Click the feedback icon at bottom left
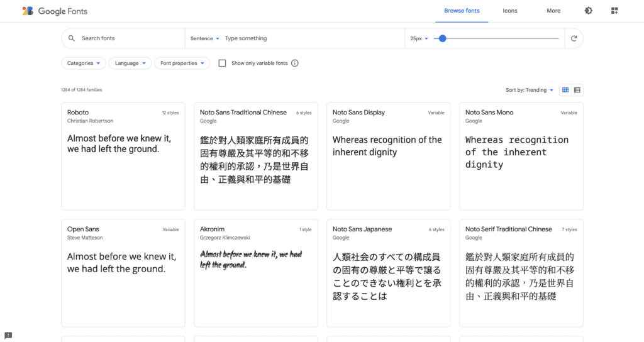Screen dimensions: 644x342 point(8,335)
